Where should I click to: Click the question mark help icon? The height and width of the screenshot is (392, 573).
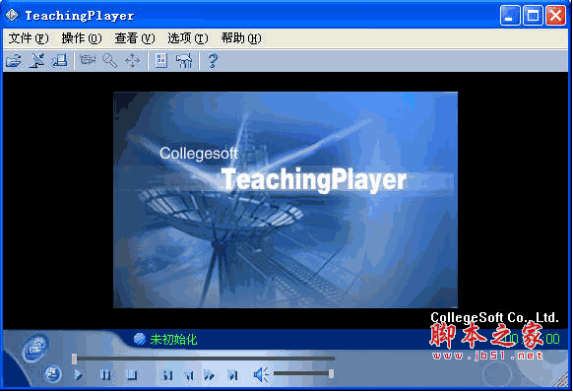[x=213, y=60]
